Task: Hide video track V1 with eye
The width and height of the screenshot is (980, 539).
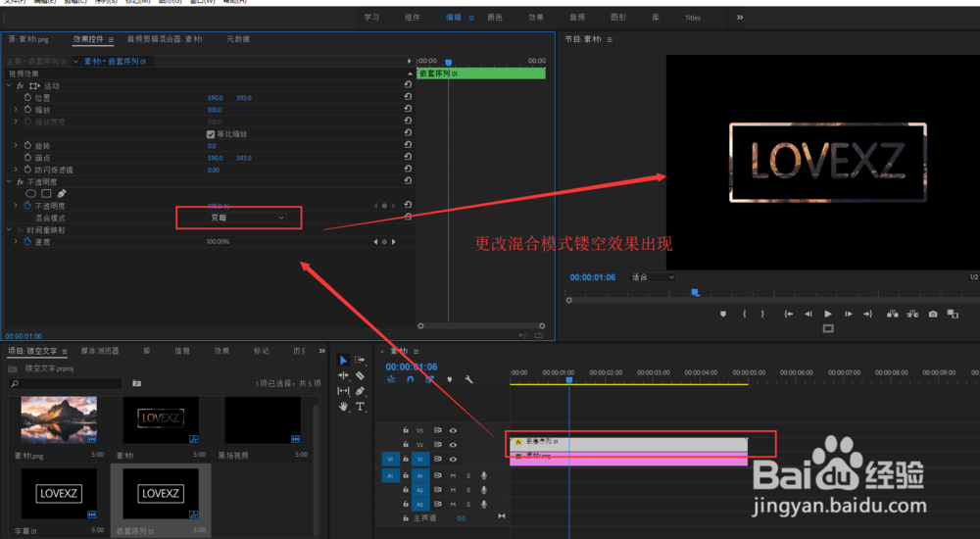Action: (x=453, y=459)
